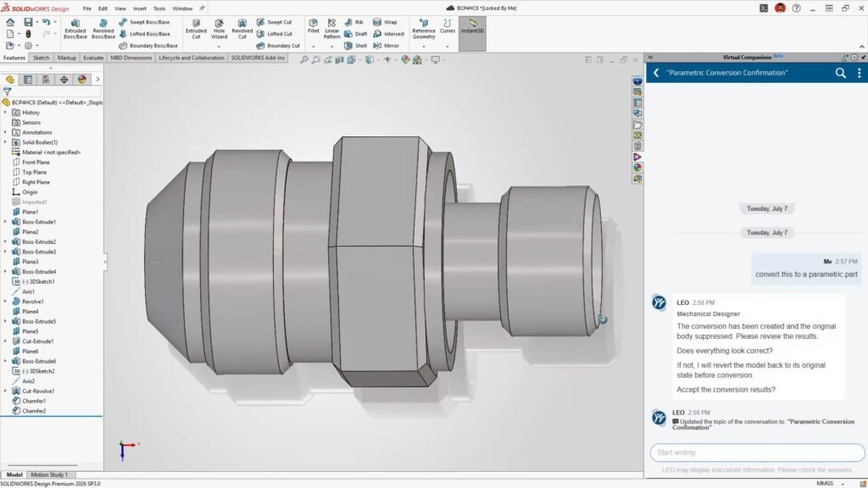The width and height of the screenshot is (868, 488).
Task: Click the search icon in Virtual Companions
Action: (x=840, y=73)
